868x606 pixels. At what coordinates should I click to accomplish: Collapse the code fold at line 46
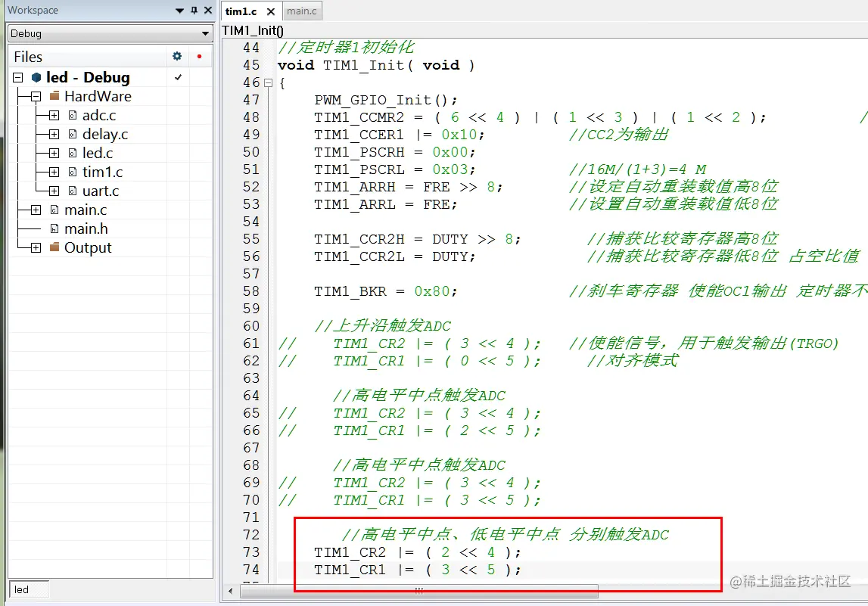tap(269, 83)
